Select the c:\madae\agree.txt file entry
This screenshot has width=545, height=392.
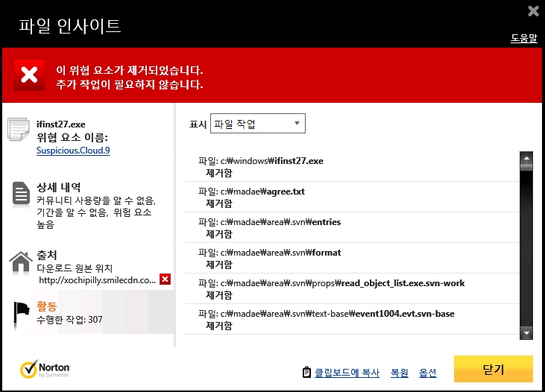(x=352, y=197)
